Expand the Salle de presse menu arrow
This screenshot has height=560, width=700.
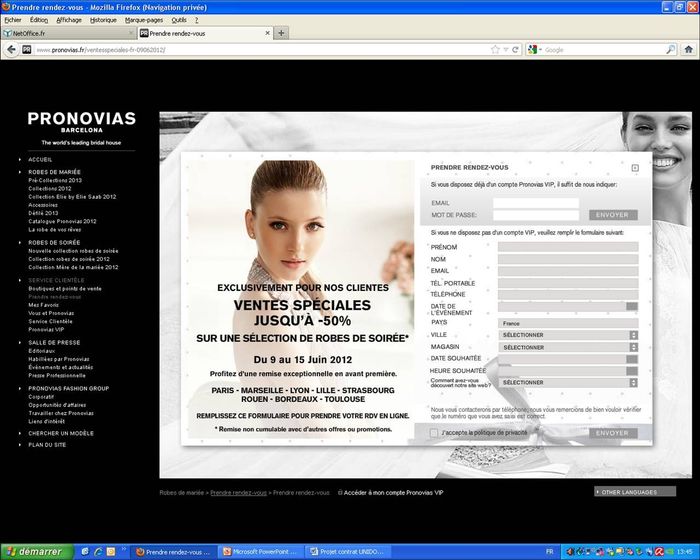pos(20,343)
